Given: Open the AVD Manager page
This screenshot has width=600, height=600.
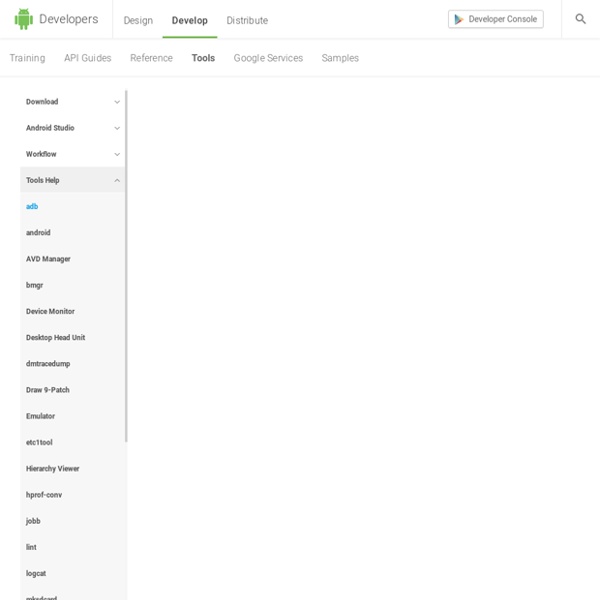Looking at the screenshot, I should tap(48, 259).
